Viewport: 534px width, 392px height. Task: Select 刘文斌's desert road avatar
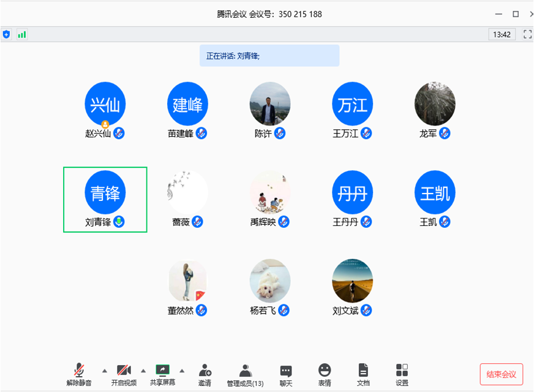click(x=353, y=281)
